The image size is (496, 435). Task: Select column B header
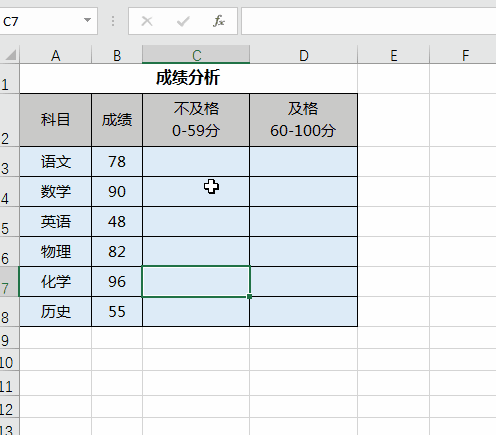point(117,55)
